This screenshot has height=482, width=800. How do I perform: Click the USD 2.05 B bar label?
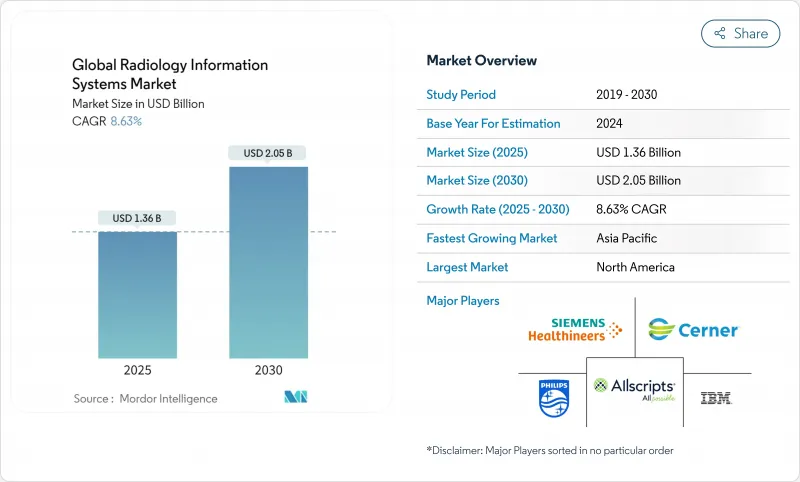pos(268,153)
